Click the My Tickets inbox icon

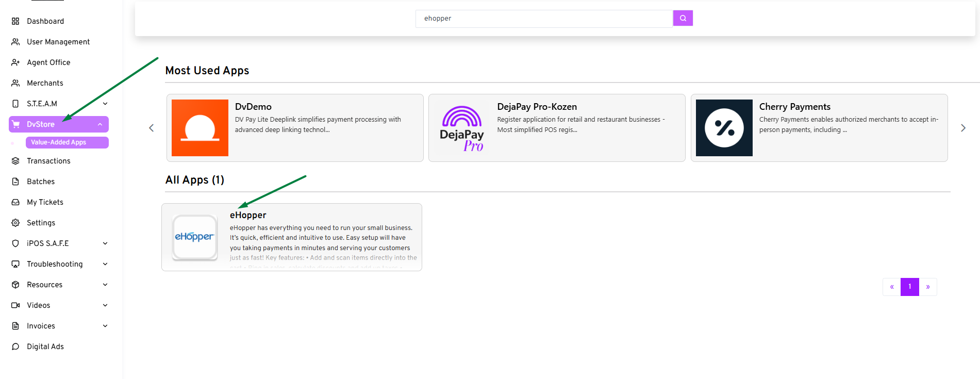[x=15, y=202]
